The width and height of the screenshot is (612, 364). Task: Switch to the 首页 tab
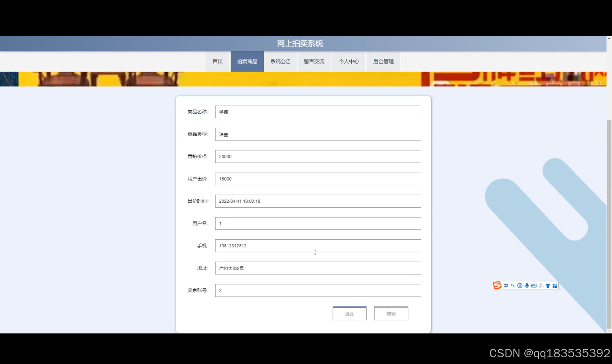[218, 62]
